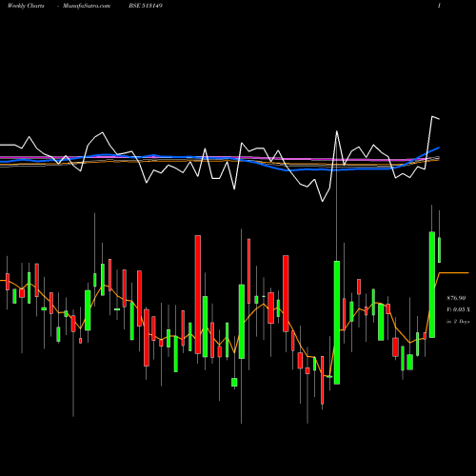
Task: Click the '876.99' price value
Action: [456, 298]
